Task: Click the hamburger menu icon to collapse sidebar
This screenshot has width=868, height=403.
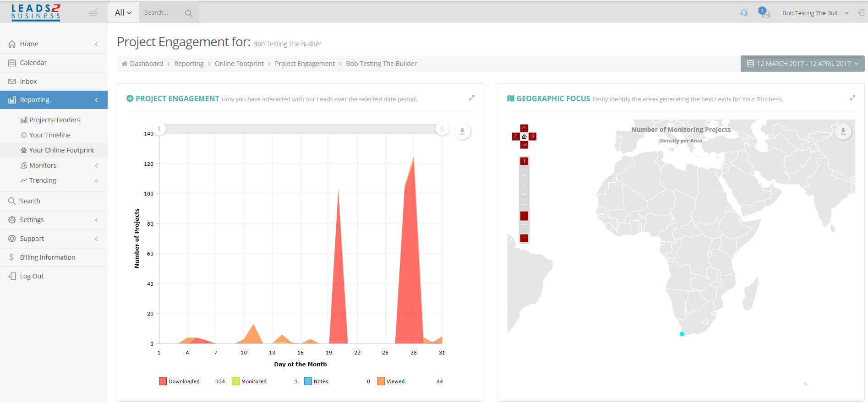Action: [93, 13]
